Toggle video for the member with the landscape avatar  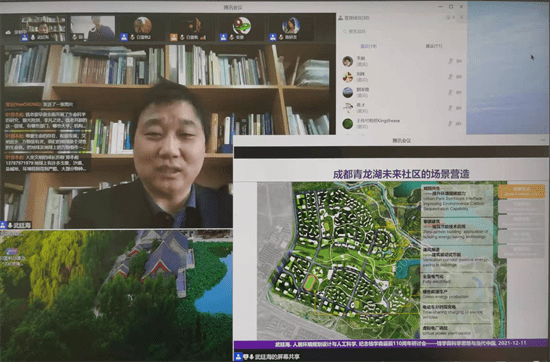(x=459, y=92)
